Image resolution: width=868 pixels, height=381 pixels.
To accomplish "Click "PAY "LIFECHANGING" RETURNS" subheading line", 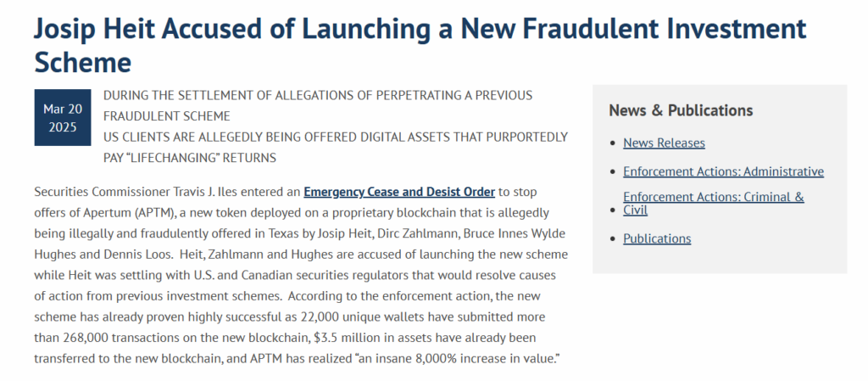I will coord(190,158).
